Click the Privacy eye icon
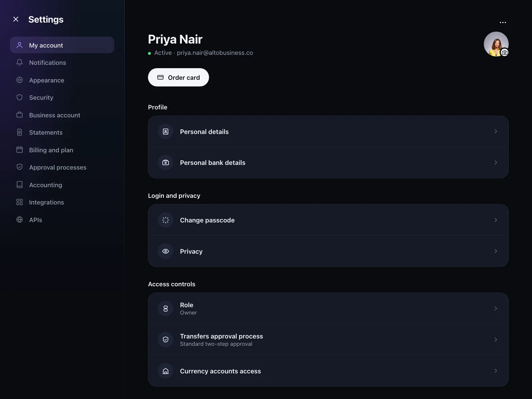Viewport: 532px width, 399px height. click(166, 251)
